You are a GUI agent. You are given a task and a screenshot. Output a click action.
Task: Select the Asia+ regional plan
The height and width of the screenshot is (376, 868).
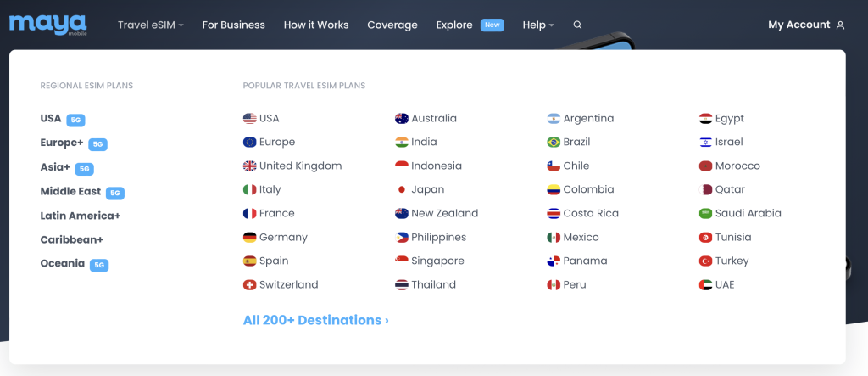click(67, 167)
